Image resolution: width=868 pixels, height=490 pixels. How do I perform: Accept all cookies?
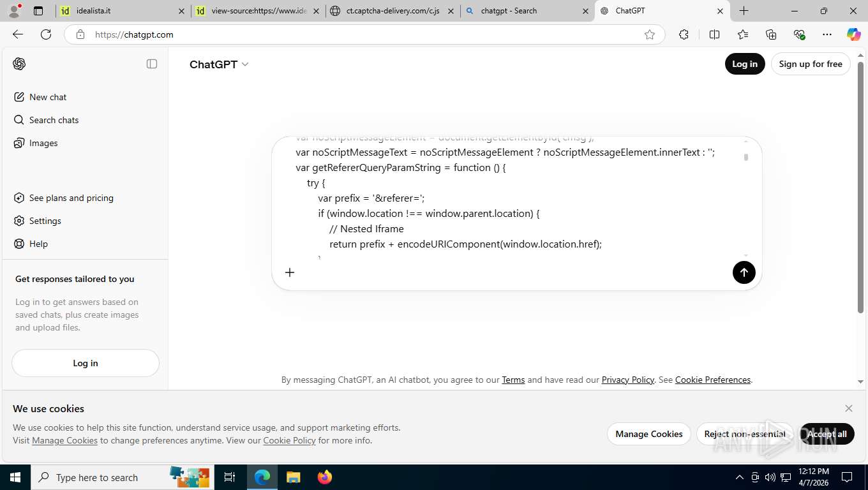[827, 434]
